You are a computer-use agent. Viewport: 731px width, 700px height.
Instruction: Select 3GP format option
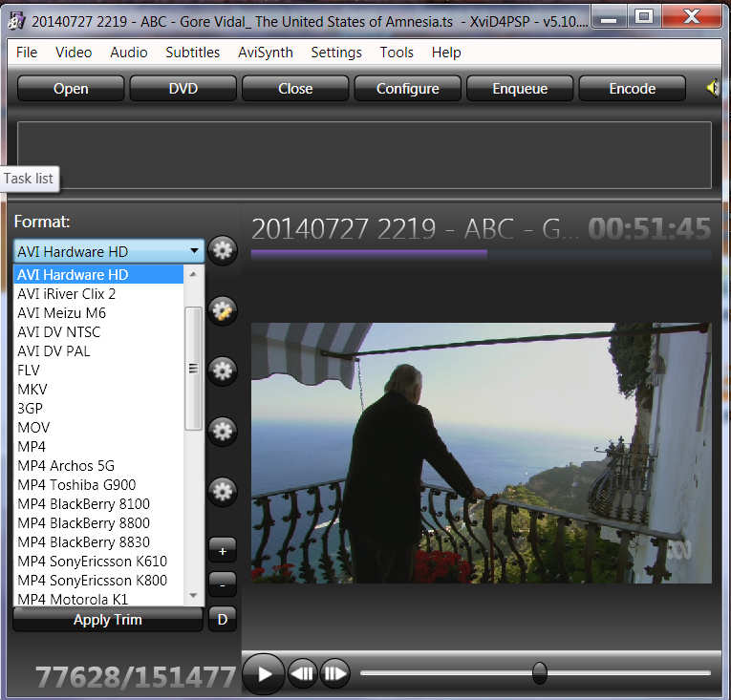(x=98, y=409)
